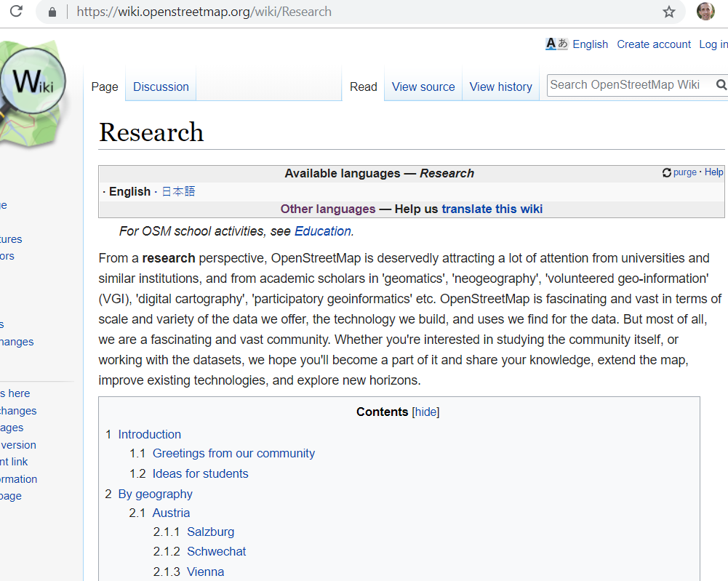Click the Other languages link
This screenshot has width=728, height=581.
click(328, 209)
